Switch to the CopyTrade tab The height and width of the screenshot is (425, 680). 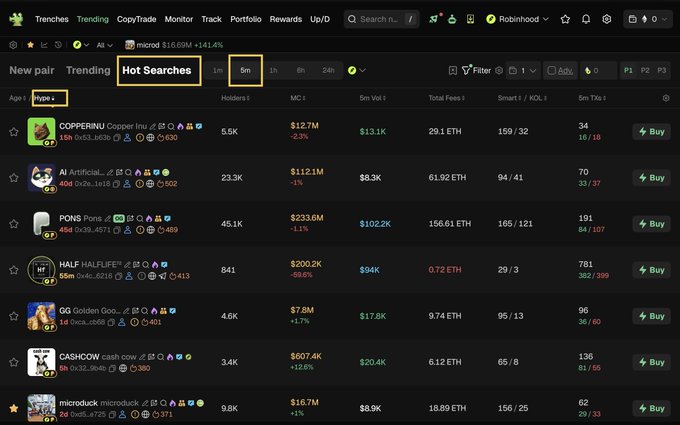pos(136,19)
